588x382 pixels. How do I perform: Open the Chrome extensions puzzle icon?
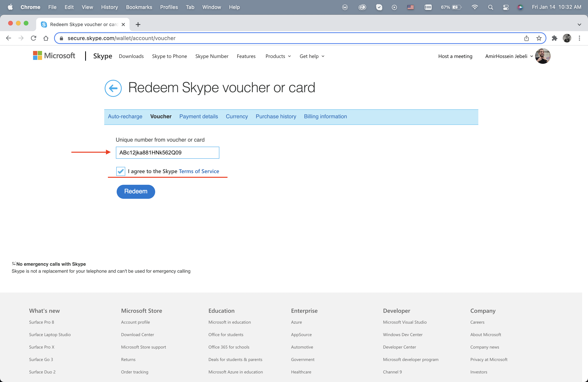554,38
